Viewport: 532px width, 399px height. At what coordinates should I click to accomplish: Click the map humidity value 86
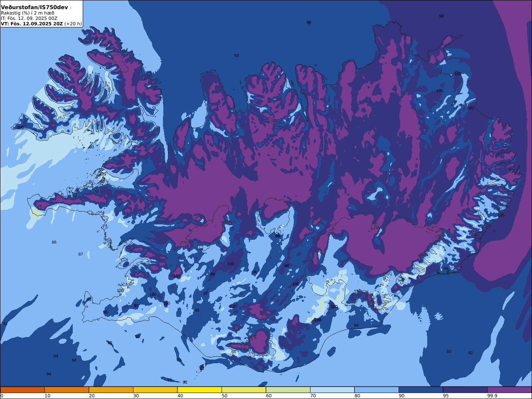click(x=54, y=242)
